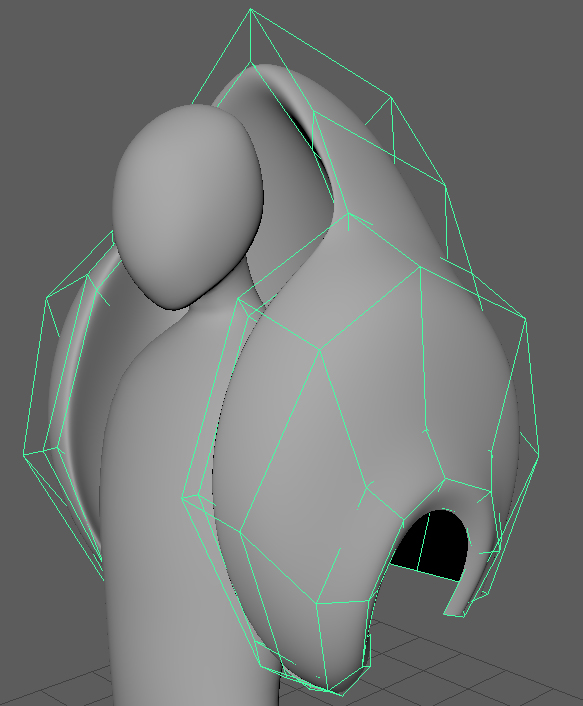
Task: Select the egg-shaped head of the figure
Action: (188, 207)
